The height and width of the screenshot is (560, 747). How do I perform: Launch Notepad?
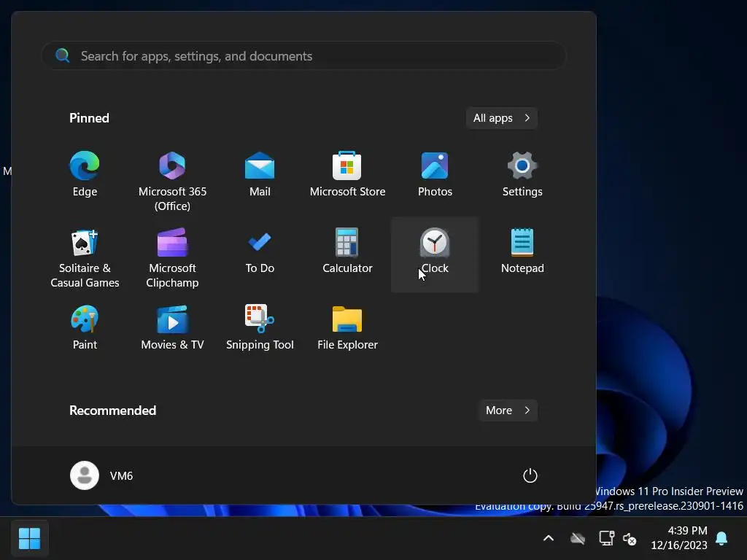(522, 252)
